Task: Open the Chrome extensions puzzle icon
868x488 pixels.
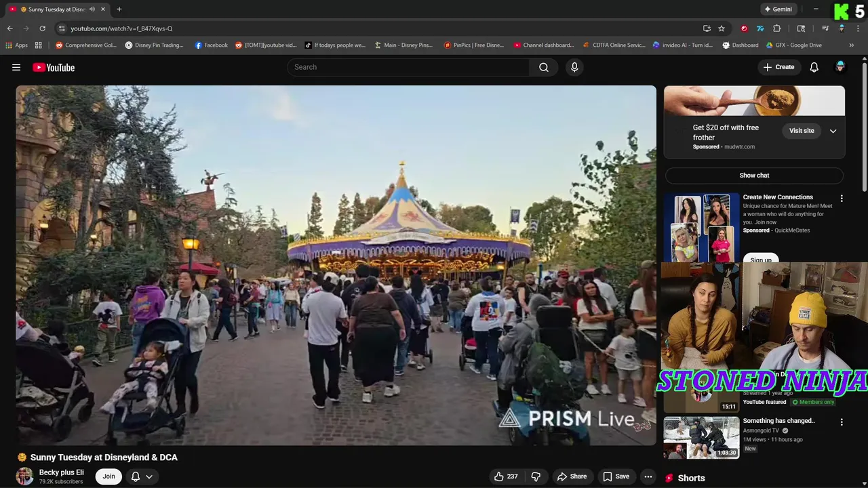Action: coord(777,28)
